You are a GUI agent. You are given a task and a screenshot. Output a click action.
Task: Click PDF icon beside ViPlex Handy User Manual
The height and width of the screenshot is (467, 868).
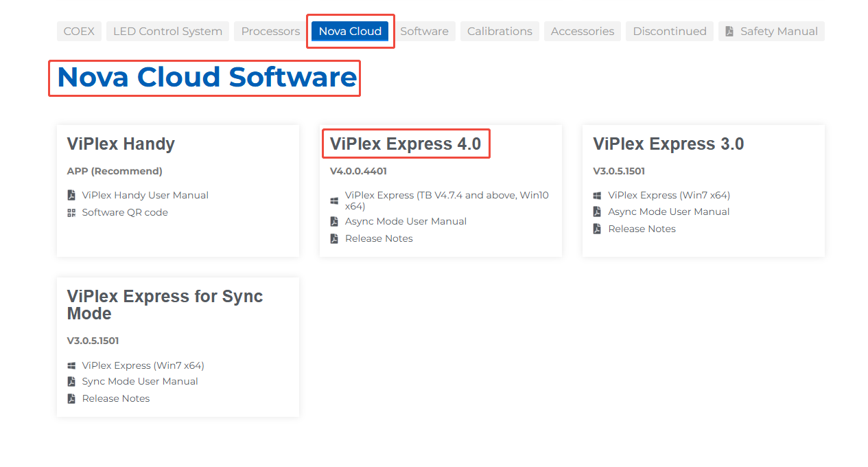[71, 195]
